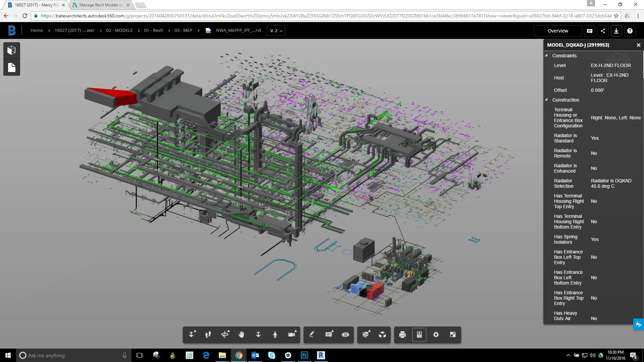The width and height of the screenshot is (644, 362).
Task: Open the sheets document icon in left sidebar
Action: point(12,67)
